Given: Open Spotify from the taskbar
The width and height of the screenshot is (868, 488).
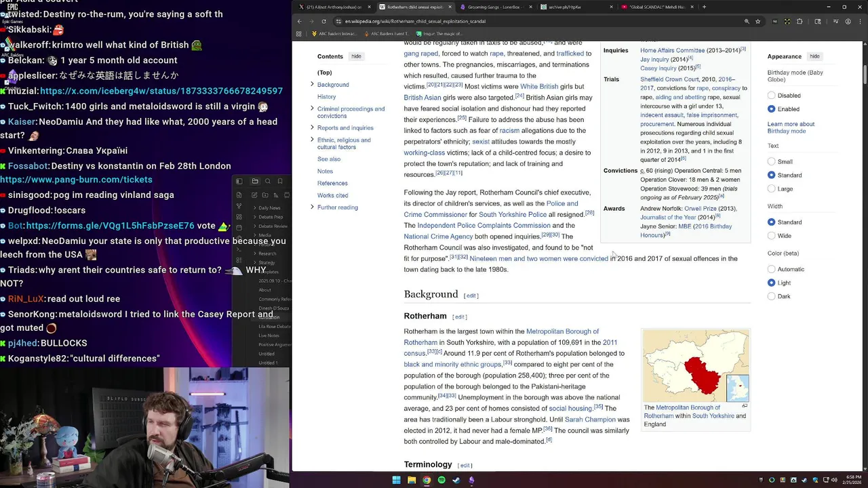Looking at the screenshot, I should point(441,480).
